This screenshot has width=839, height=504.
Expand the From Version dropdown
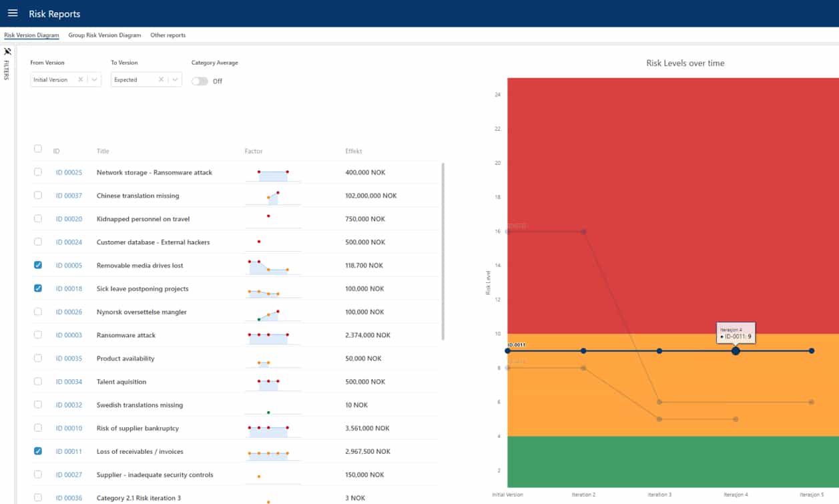(x=94, y=79)
